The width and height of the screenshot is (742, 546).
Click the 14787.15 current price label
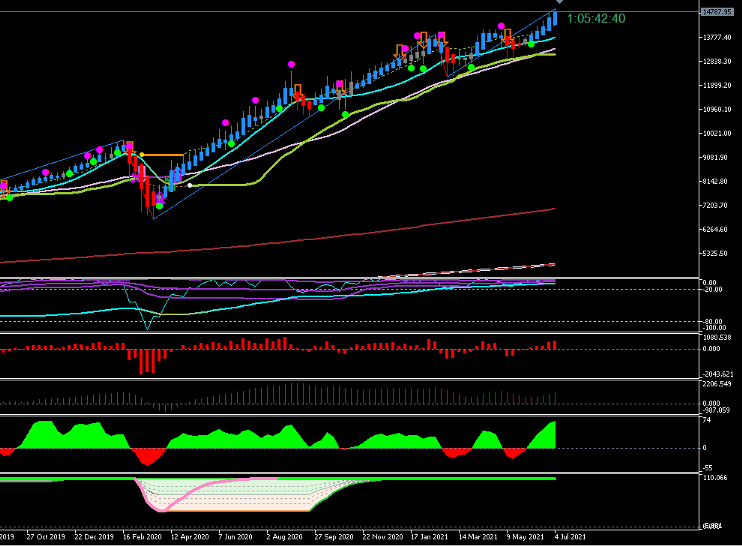click(x=717, y=12)
